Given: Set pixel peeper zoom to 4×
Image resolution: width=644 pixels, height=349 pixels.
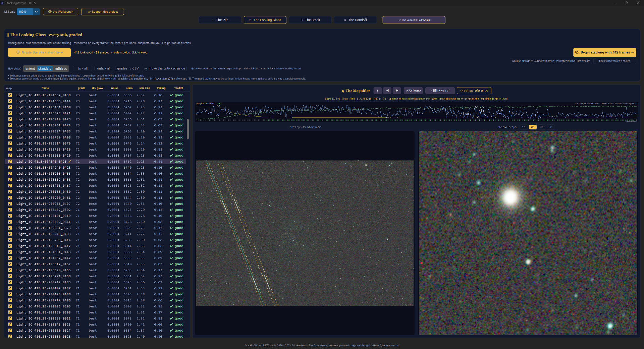Looking at the screenshot, I should pyautogui.click(x=550, y=127).
